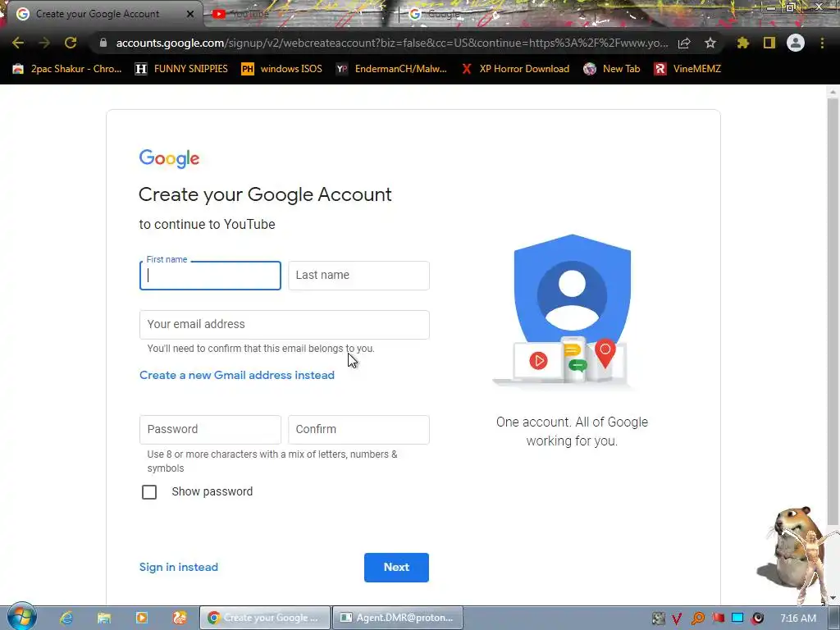Open the Extensions puzzle icon

click(x=743, y=43)
